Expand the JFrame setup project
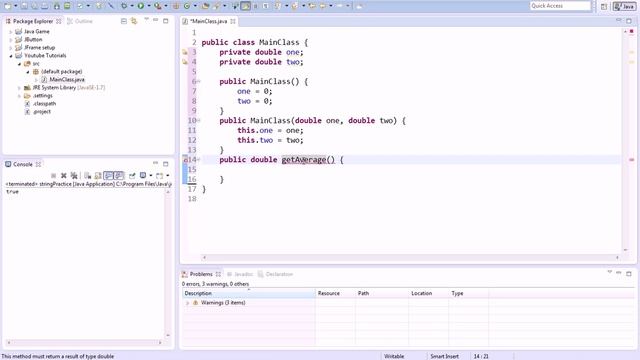 tap(11, 48)
